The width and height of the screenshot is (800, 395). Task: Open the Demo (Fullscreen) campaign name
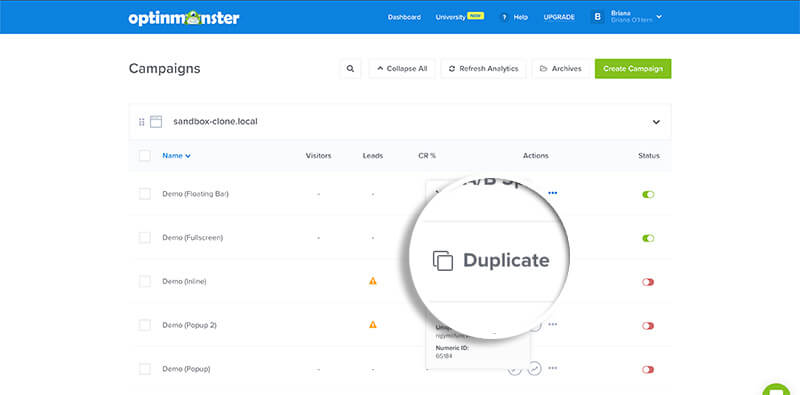[x=192, y=238]
